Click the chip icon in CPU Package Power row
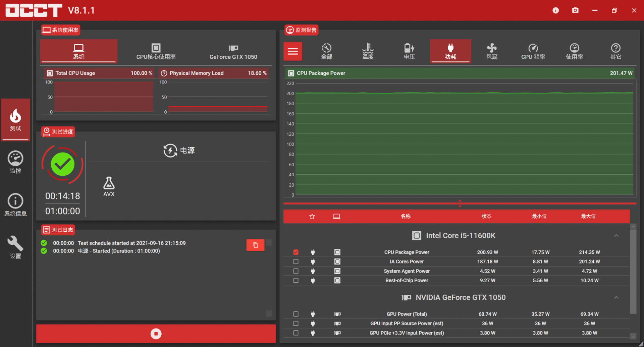This screenshot has height=347, width=644. [x=337, y=252]
